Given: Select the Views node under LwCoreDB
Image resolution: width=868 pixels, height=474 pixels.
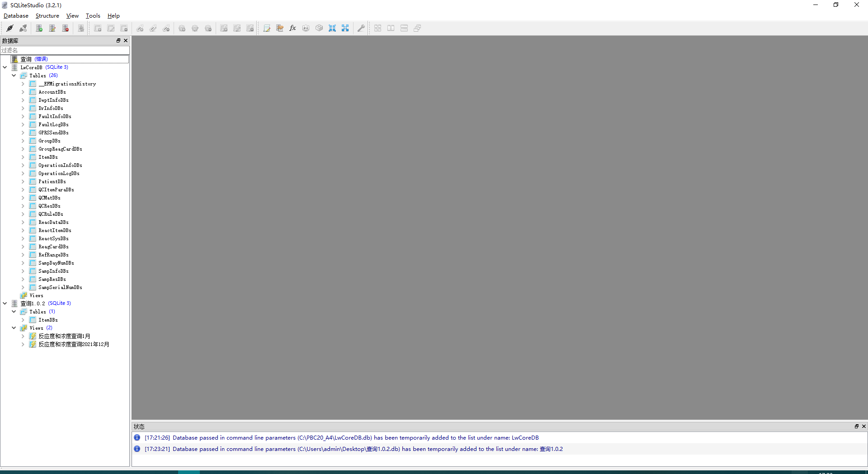Looking at the screenshot, I should [x=36, y=295].
